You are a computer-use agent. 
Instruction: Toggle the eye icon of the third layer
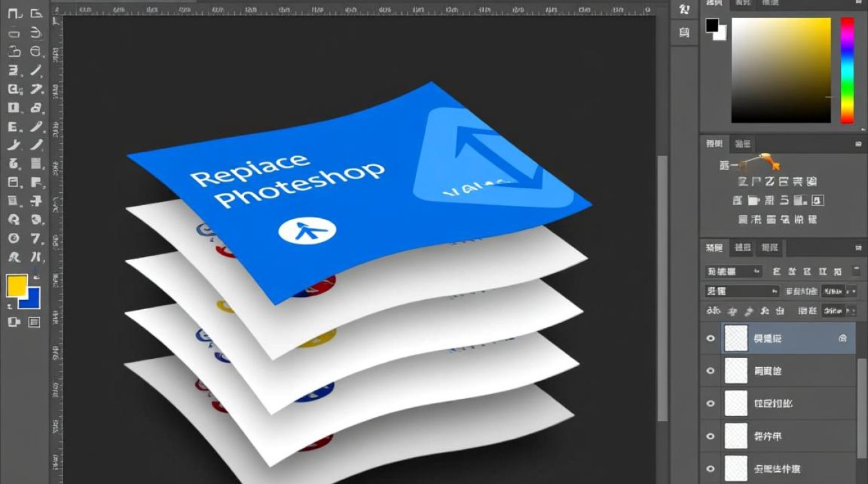click(x=710, y=403)
